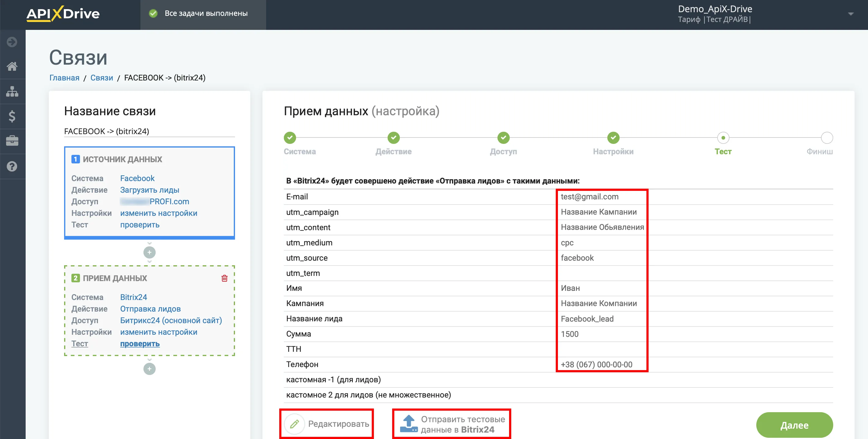The image size is (868, 439).
Task: Click the ApiX-Drive logo
Action: (x=63, y=14)
